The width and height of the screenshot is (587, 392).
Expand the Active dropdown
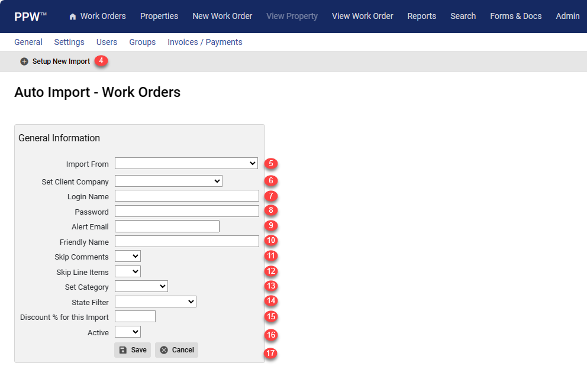(128, 332)
